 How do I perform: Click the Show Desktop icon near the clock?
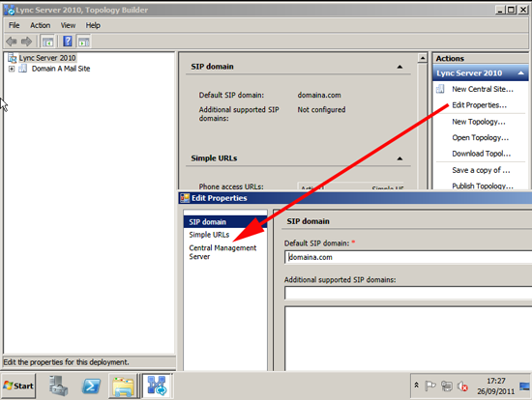click(524, 386)
